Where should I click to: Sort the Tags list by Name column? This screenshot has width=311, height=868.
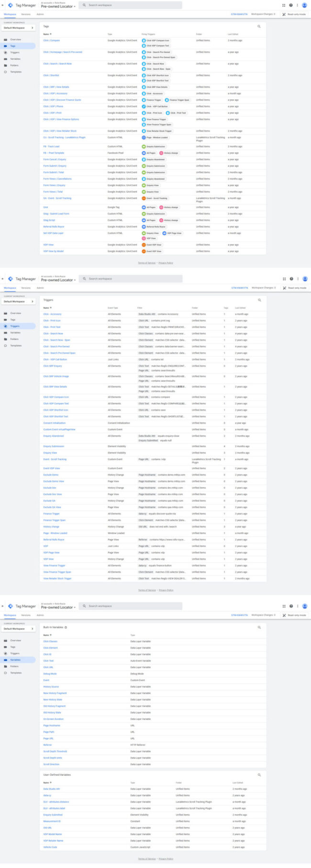pos(47,34)
